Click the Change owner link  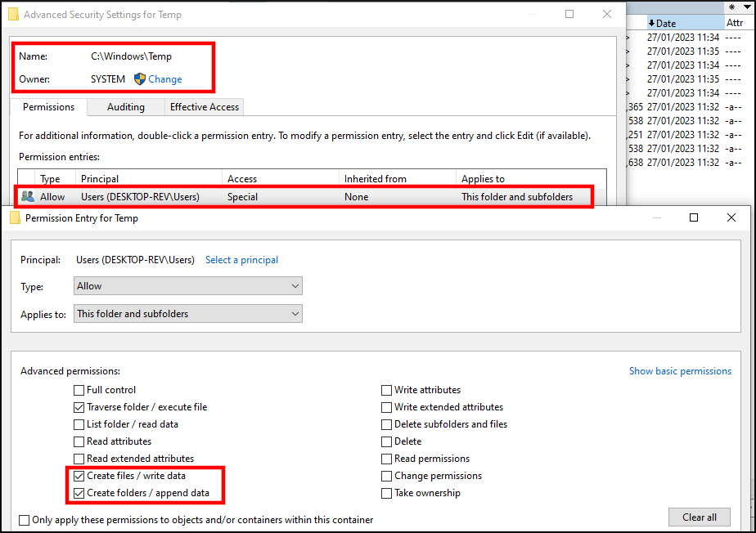pos(164,79)
